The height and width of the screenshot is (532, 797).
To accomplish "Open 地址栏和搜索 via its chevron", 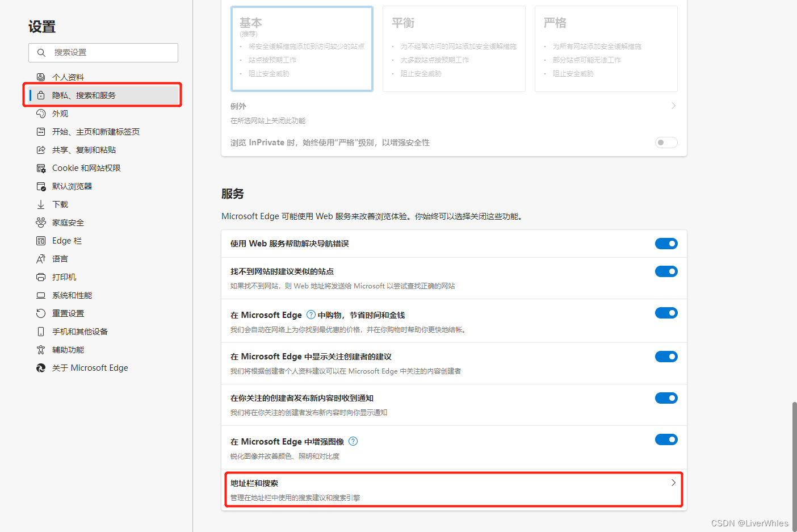I will [674, 483].
